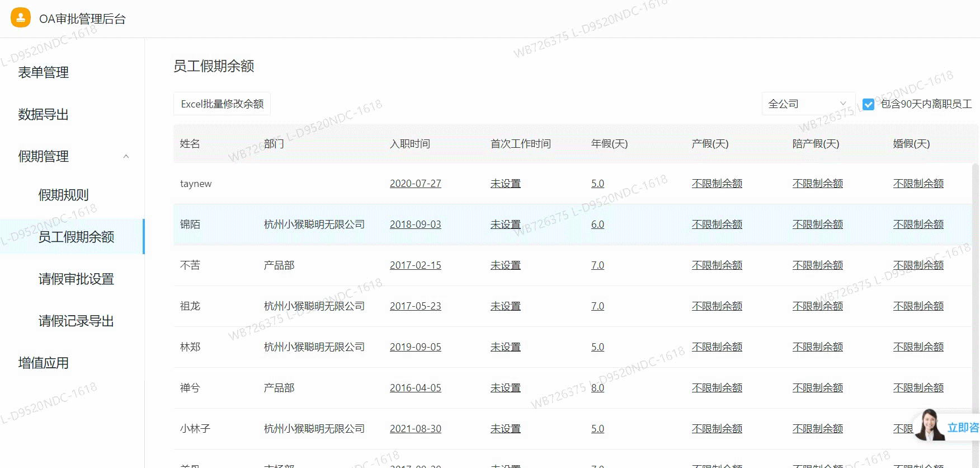The image size is (980, 468).
Task: Click 林郑's 未设置 first work time
Action: point(506,347)
